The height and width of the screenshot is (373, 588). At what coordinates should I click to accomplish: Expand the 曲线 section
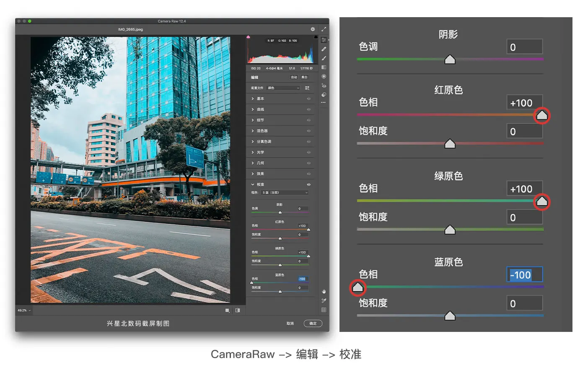[260, 109]
